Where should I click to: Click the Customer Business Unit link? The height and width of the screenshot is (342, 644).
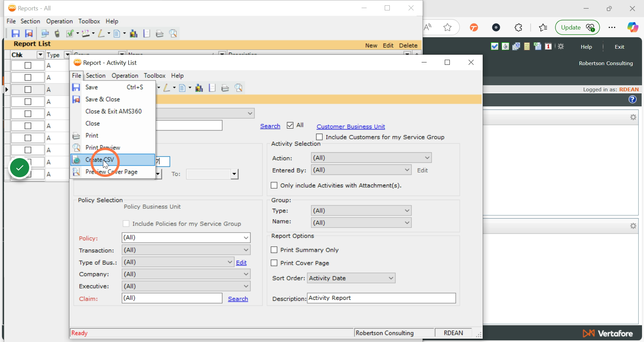coord(351,127)
